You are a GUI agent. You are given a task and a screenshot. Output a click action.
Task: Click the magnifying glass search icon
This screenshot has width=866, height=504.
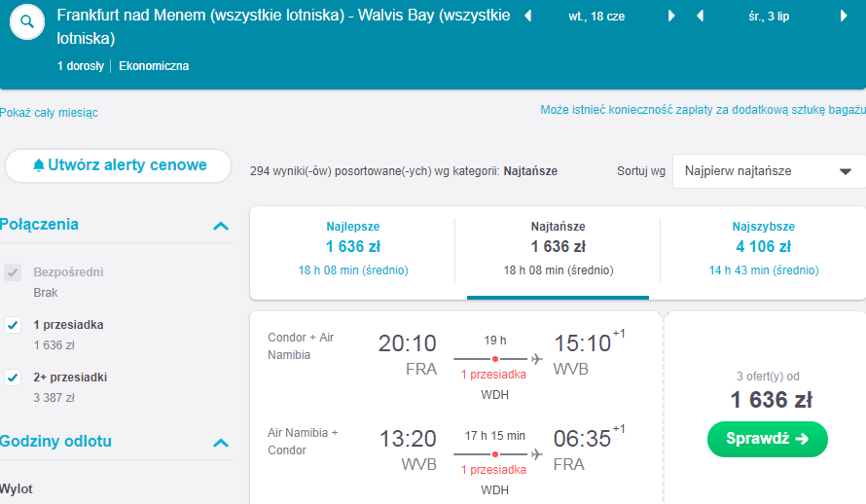tap(27, 22)
